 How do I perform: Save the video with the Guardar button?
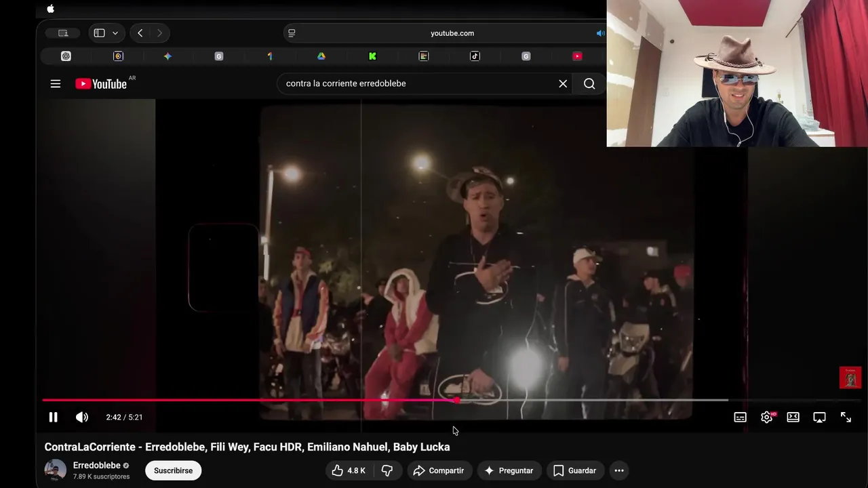tap(574, 470)
